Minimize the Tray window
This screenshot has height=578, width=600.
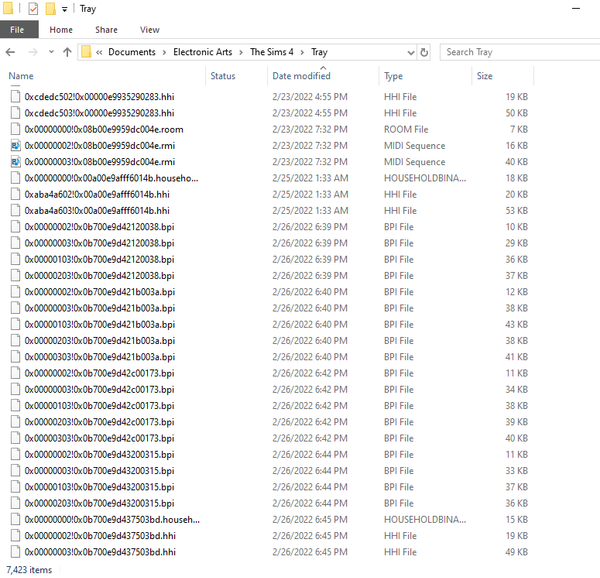pyautogui.click(x=576, y=9)
